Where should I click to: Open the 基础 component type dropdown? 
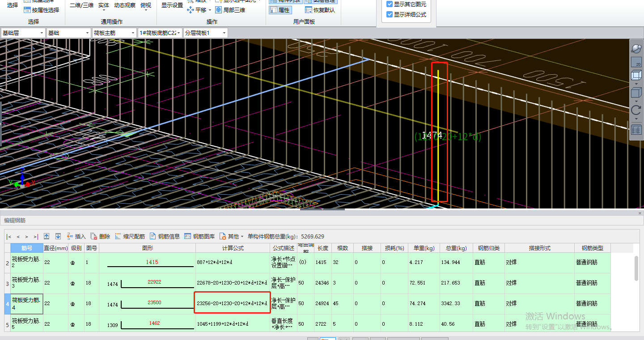pyautogui.click(x=68, y=33)
